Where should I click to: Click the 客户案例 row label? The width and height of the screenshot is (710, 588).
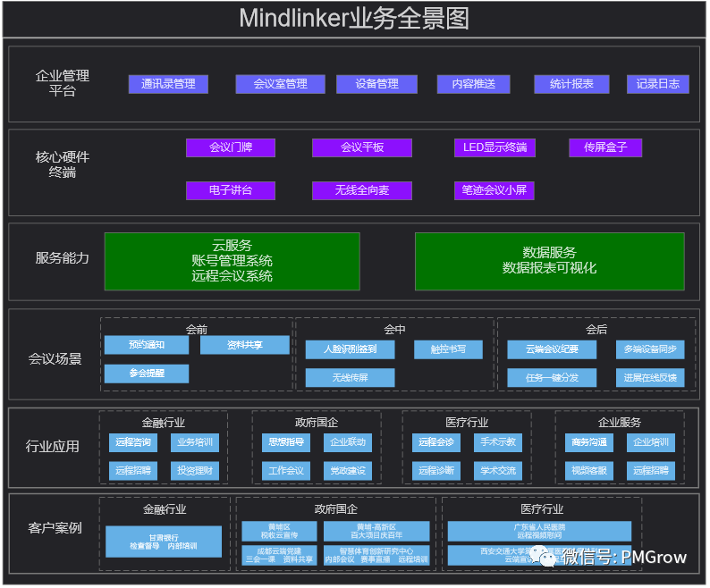coord(55,528)
